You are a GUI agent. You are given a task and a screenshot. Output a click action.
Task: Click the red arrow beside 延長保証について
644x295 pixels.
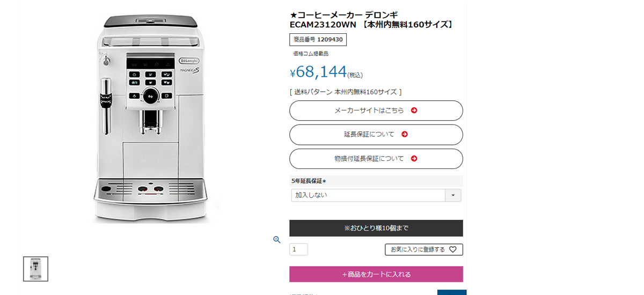pos(405,134)
